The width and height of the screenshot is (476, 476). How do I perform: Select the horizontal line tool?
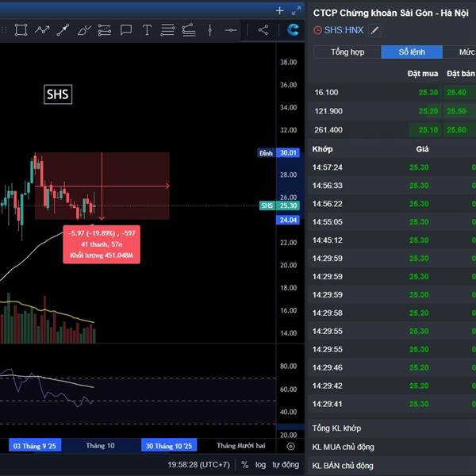point(231,30)
